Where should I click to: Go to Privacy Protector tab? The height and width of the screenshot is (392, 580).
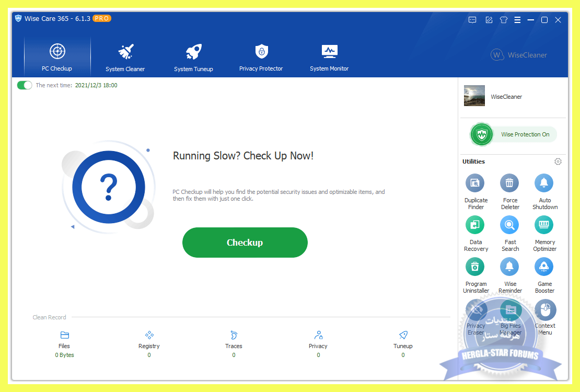coord(261,57)
